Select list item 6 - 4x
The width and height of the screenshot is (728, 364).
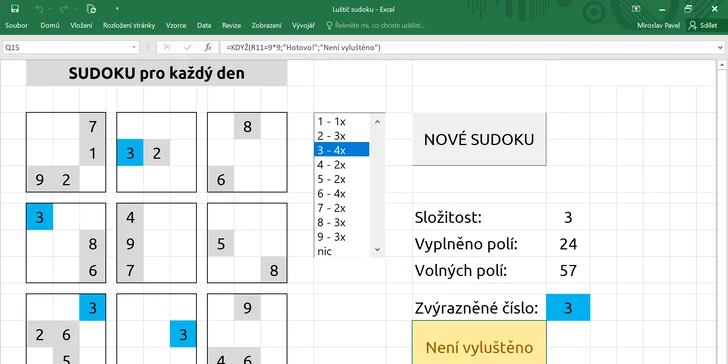click(342, 193)
